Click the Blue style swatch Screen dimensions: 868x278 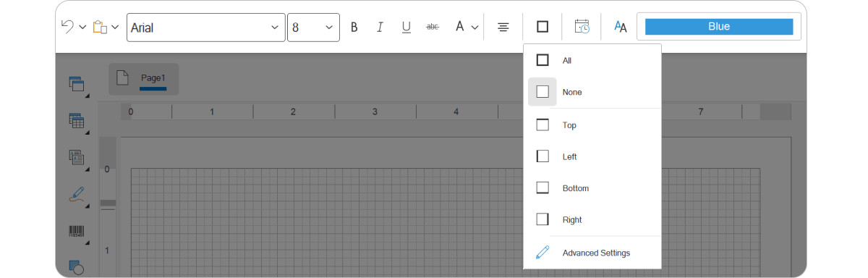[x=719, y=27]
